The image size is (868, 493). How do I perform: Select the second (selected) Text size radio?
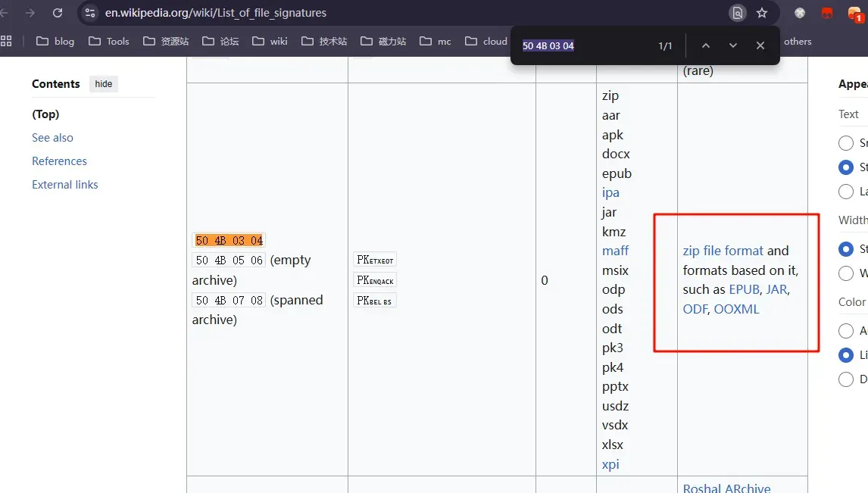846,167
